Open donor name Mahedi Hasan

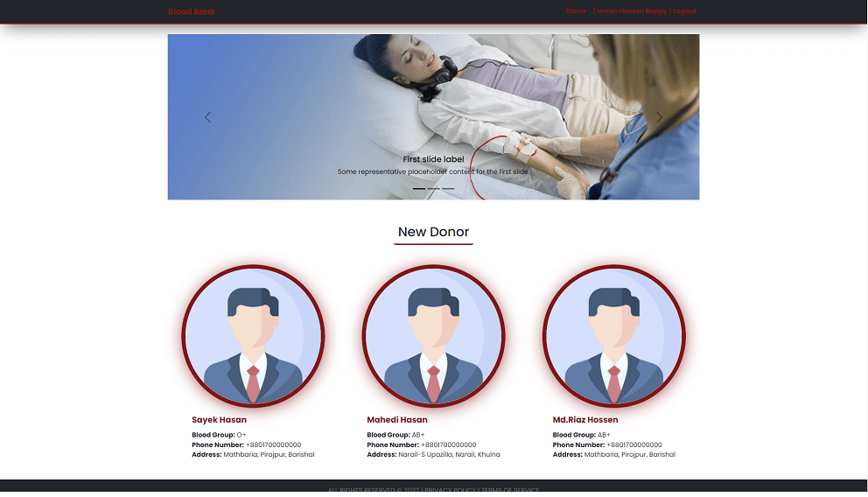click(396, 420)
